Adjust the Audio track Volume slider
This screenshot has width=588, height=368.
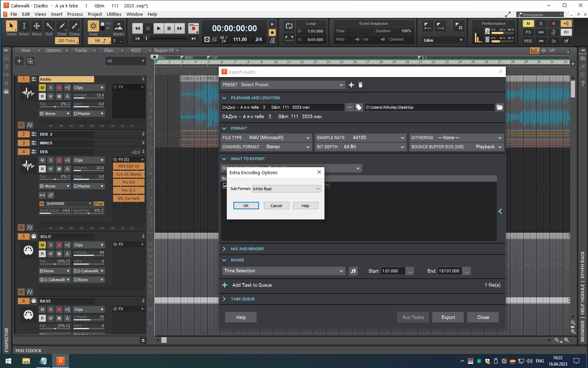[x=89, y=96]
